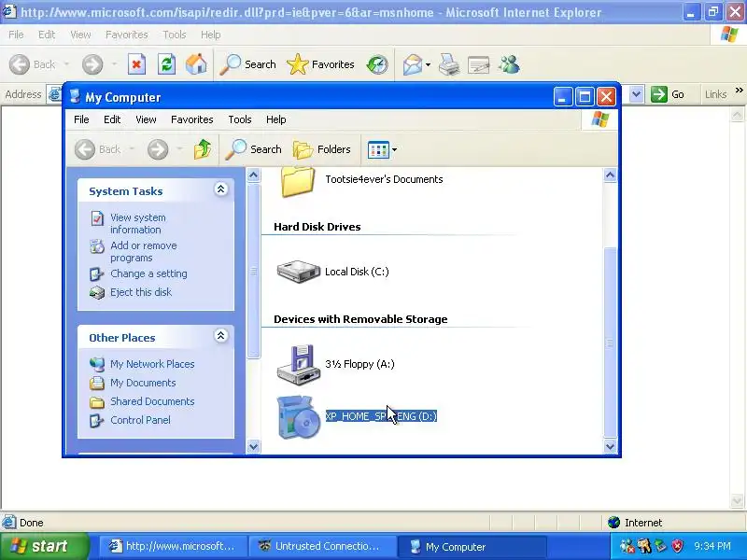747x560 pixels.
Task: Collapse the System Tasks panel
Action: pyautogui.click(x=220, y=189)
